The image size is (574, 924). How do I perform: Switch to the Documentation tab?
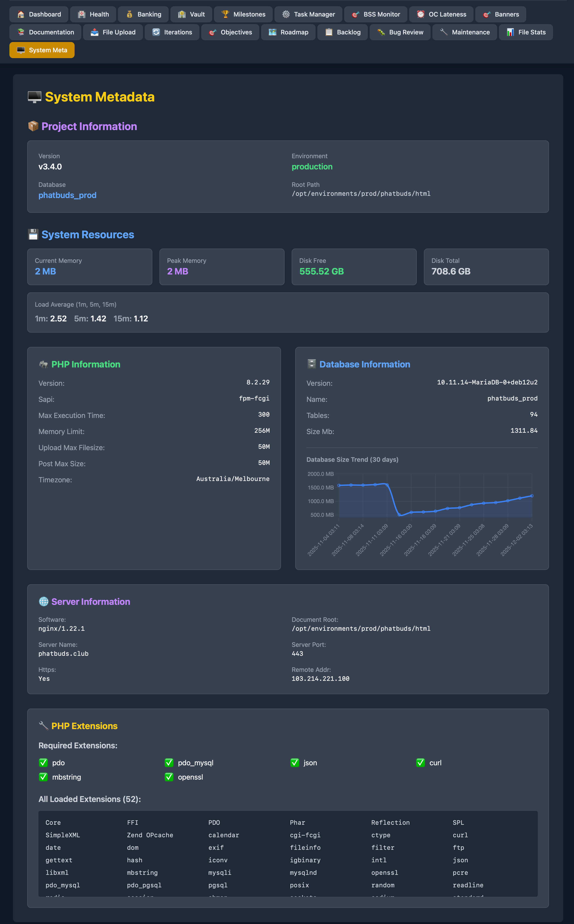(x=45, y=32)
